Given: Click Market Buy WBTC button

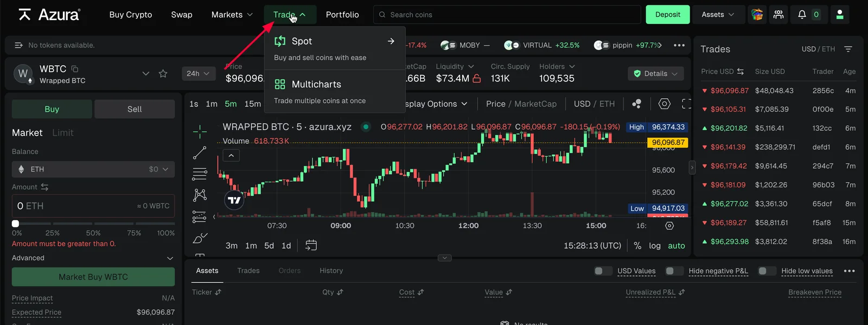Looking at the screenshot, I should [x=93, y=277].
